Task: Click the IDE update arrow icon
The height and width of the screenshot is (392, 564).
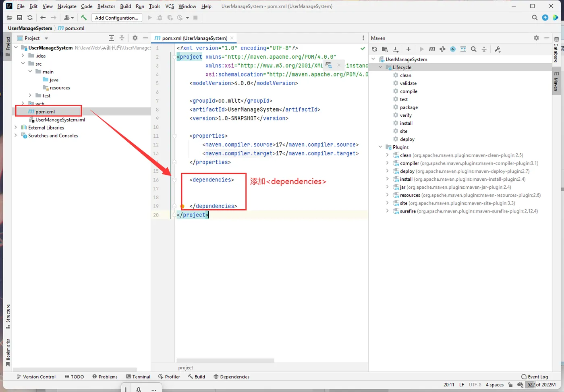Action: tap(545, 18)
